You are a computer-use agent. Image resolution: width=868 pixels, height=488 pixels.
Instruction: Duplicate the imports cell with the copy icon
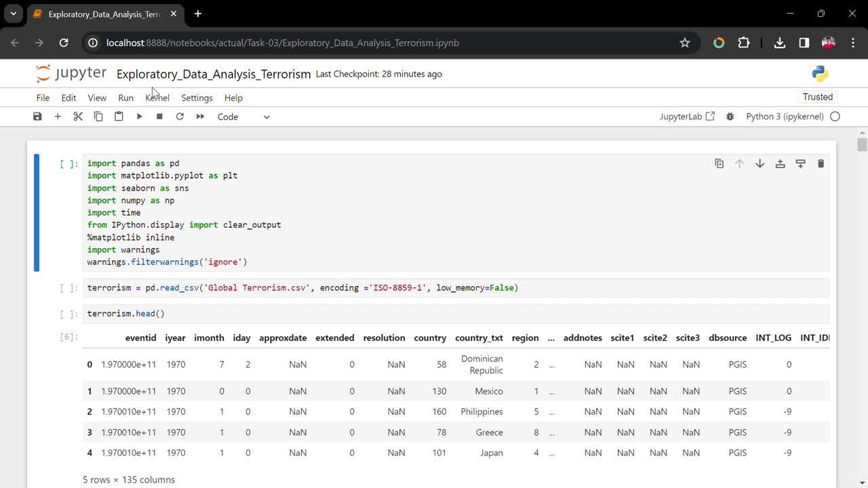point(719,163)
